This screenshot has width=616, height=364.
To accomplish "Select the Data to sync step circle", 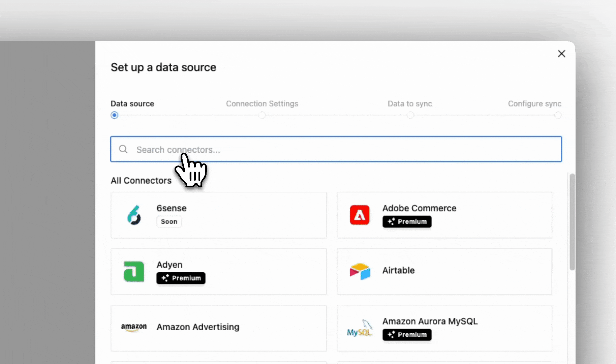I will [410, 115].
